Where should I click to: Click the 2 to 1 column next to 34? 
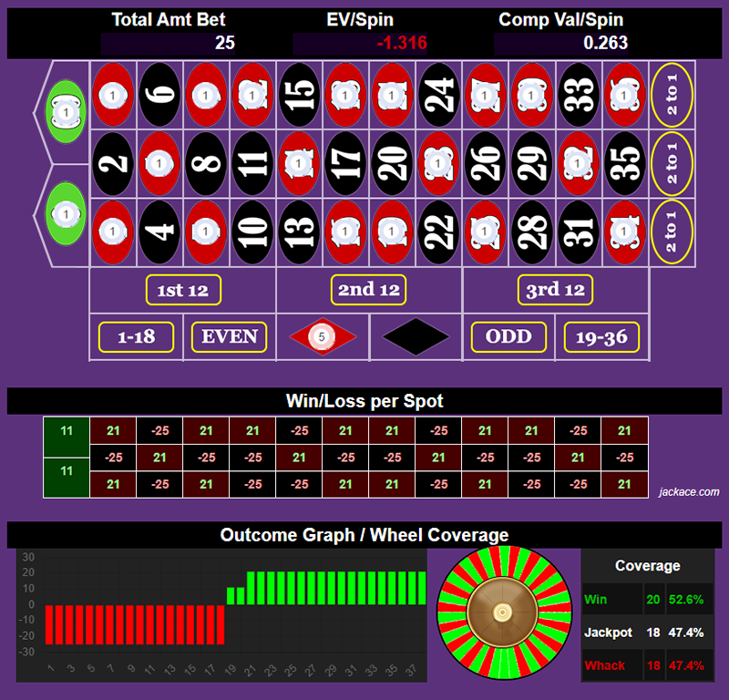click(x=672, y=232)
